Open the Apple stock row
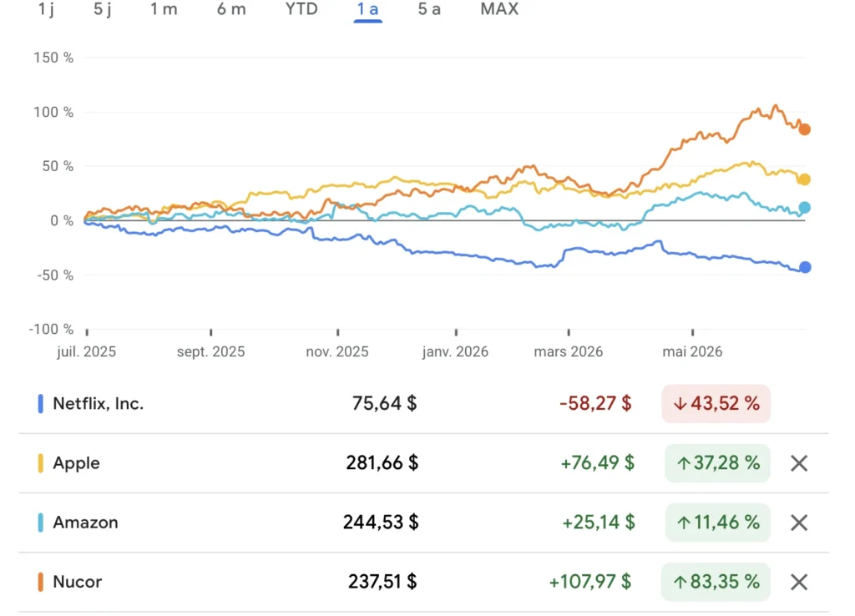Screen dimensions: 855x616 (x=423, y=463)
